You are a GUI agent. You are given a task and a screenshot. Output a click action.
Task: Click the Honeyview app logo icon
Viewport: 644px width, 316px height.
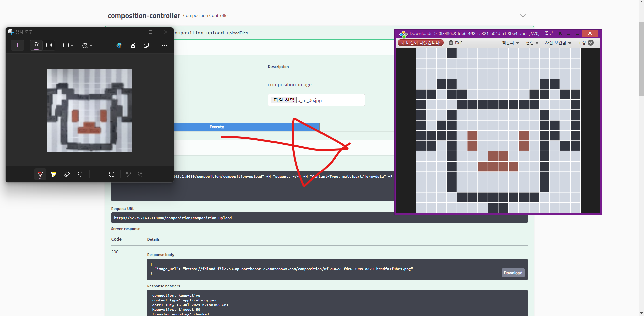click(403, 34)
